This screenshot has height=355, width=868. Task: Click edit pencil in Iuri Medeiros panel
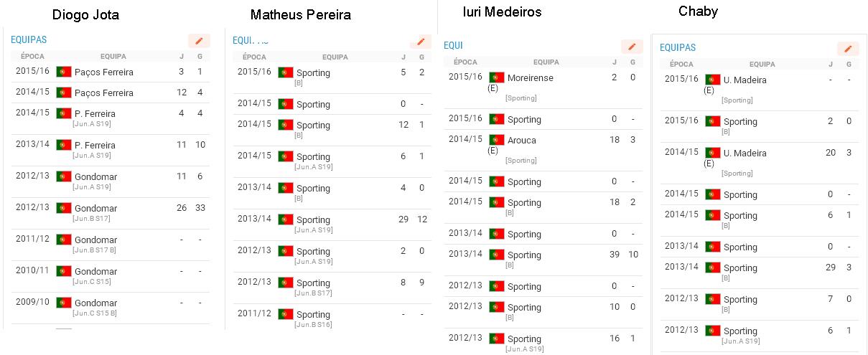coord(632,47)
